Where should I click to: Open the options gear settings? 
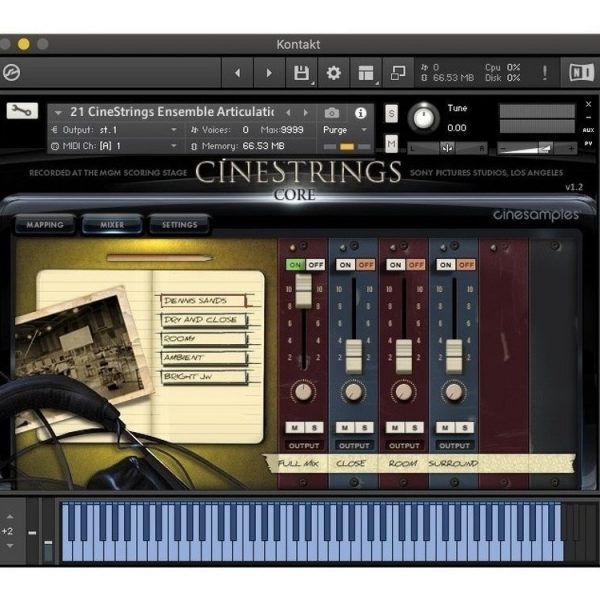coord(334,73)
